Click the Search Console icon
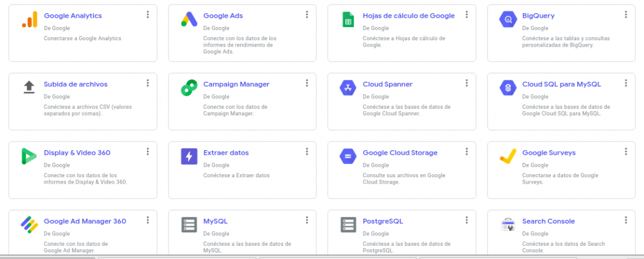 coord(508,224)
